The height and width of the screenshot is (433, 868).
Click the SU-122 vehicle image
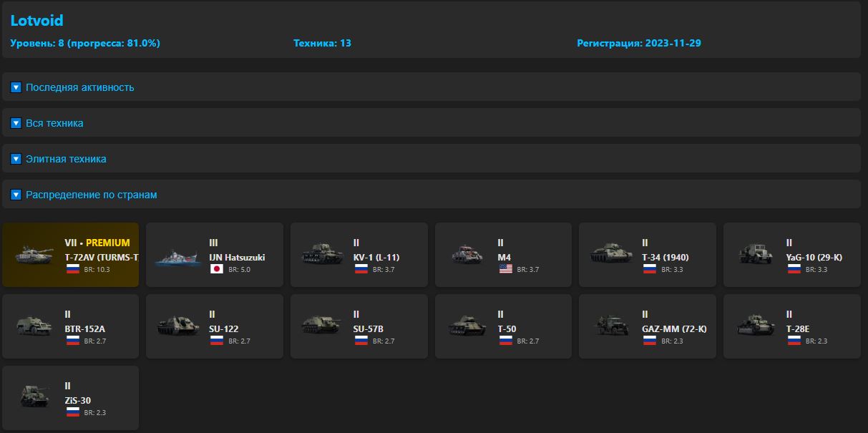click(178, 326)
